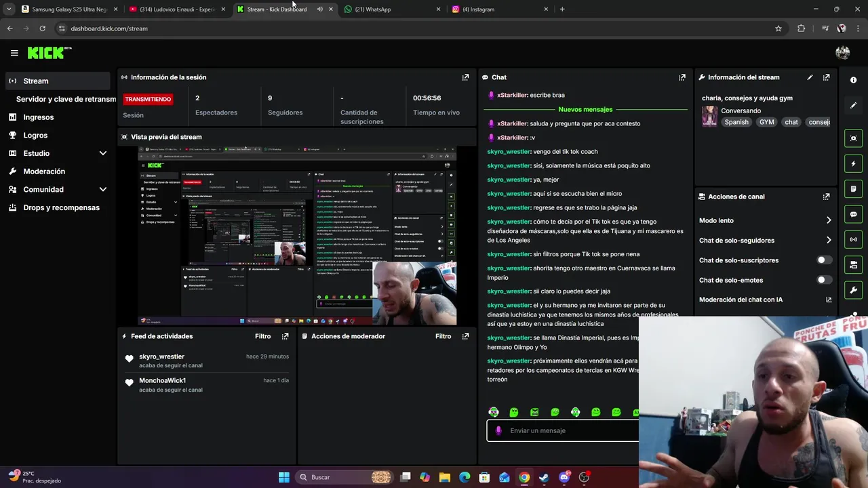Open Windows Start menu

(x=284, y=477)
